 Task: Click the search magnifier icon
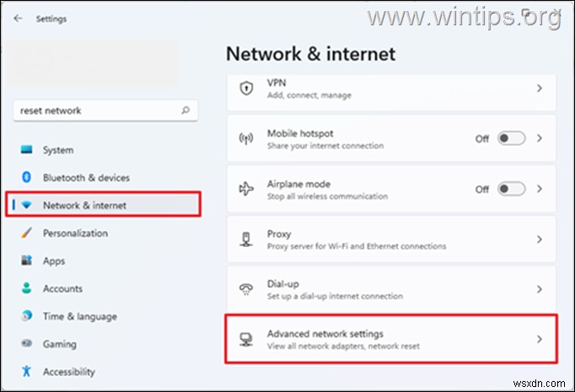point(185,110)
